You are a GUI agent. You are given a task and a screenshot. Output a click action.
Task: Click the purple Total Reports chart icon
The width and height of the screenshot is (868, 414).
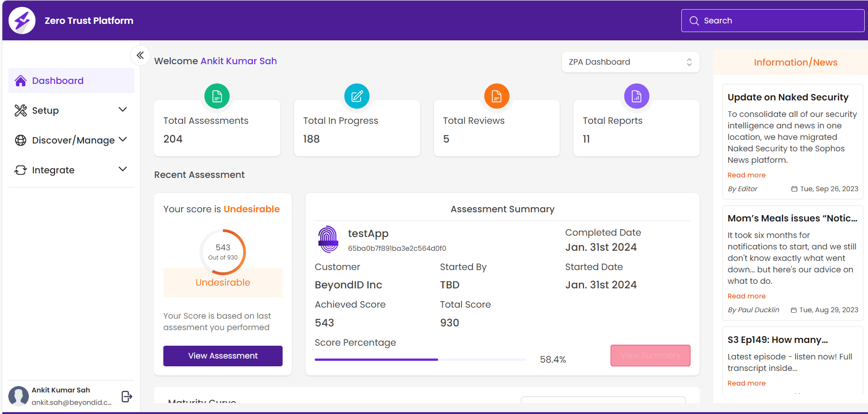coord(636,96)
